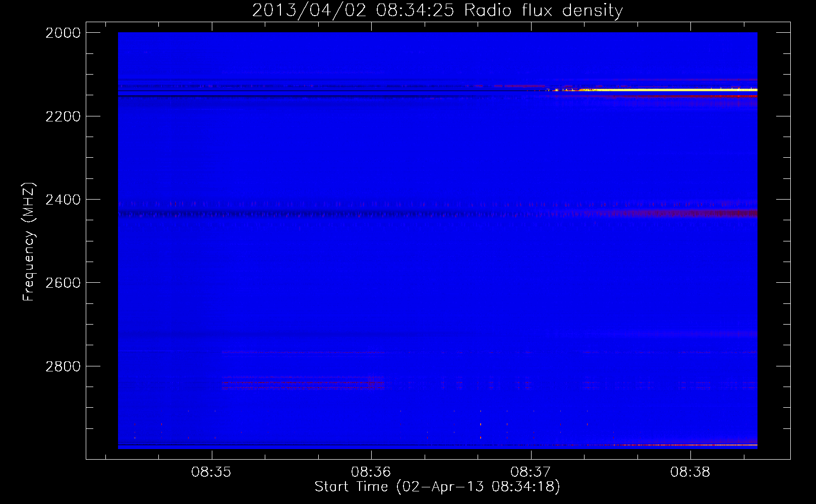816x504 pixels.
Task: Click the red streak near 2840 MHz
Action: coord(303,384)
